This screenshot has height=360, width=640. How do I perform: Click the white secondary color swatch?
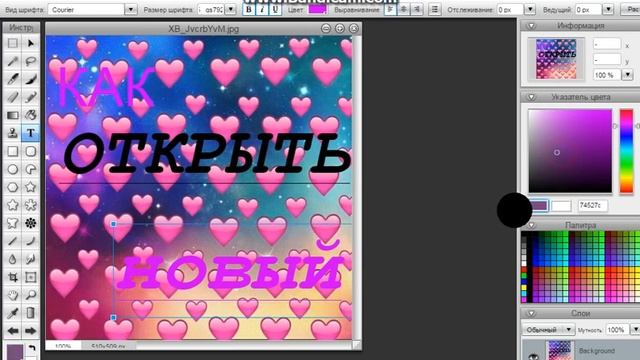click(561, 206)
